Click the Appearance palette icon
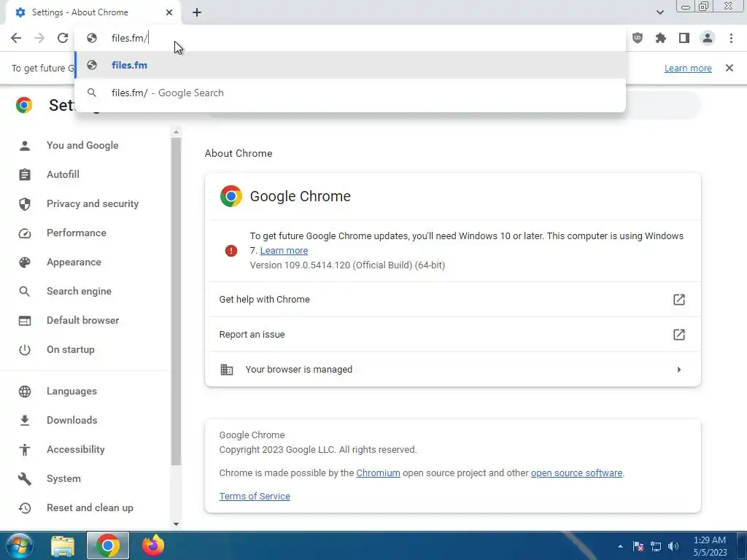The image size is (747, 560). click(25, 262)
